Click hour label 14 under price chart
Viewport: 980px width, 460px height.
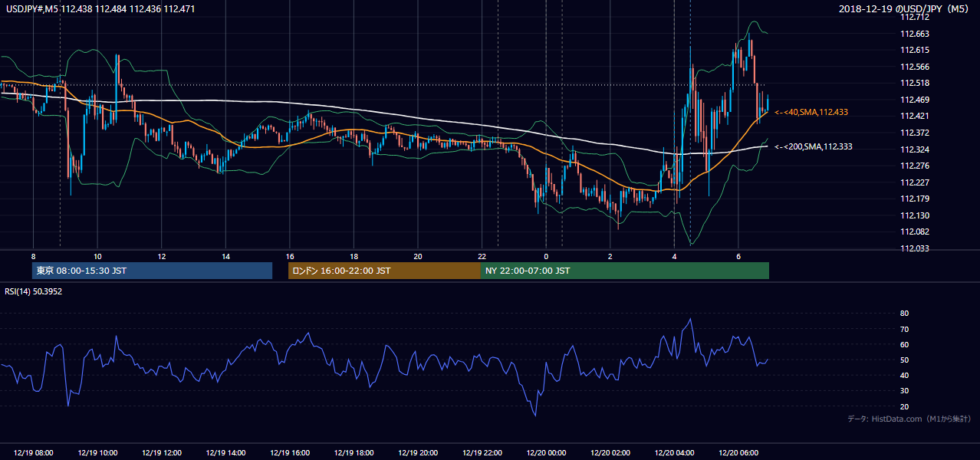[x=225, y=255]
